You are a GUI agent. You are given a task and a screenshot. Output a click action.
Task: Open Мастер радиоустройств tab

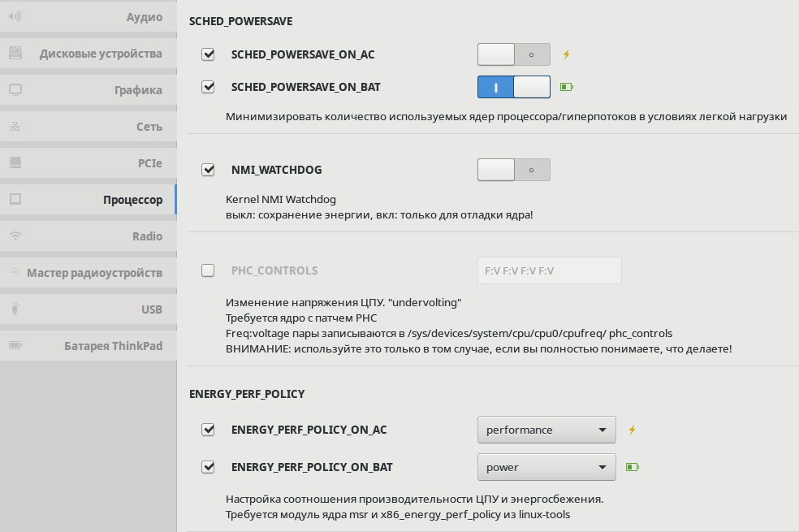[x=89, y=273]
